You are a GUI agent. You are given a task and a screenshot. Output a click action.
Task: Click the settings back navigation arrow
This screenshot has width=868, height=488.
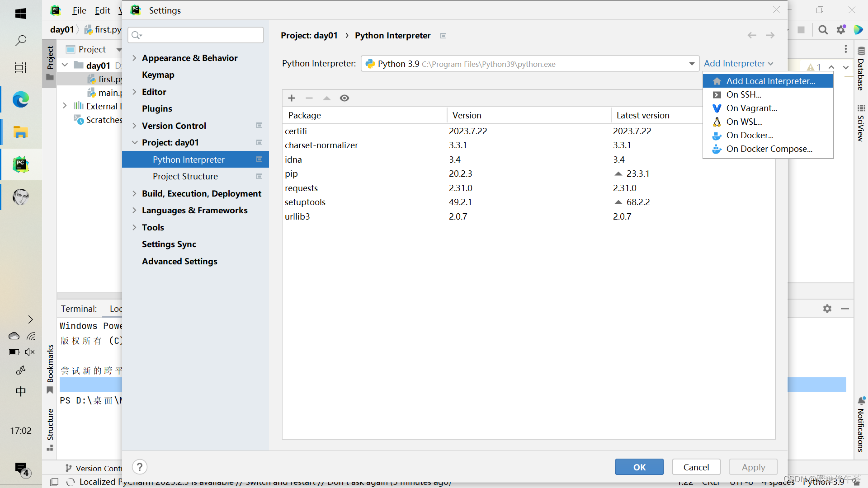pyautogui.click(x=752, y=35)
